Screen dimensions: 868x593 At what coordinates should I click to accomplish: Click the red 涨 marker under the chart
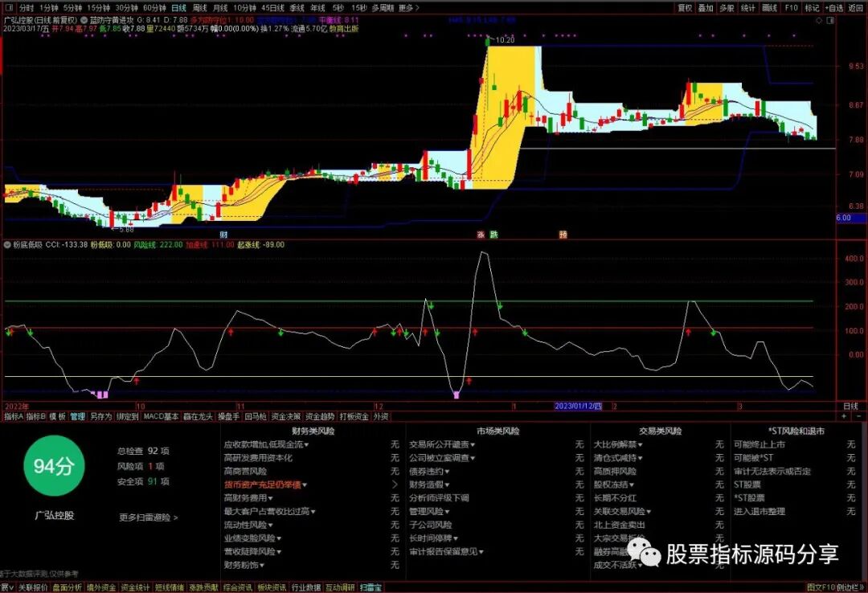(481, 235)
